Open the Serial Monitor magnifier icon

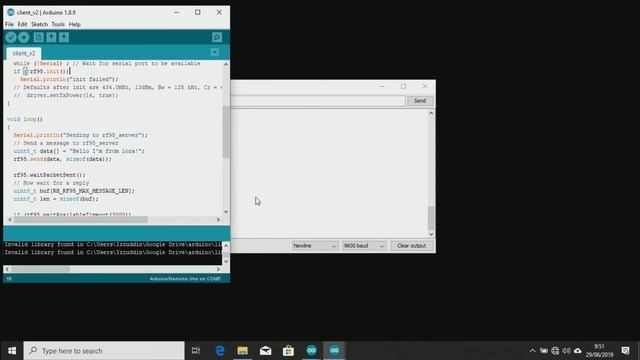(x=217, y=38)
